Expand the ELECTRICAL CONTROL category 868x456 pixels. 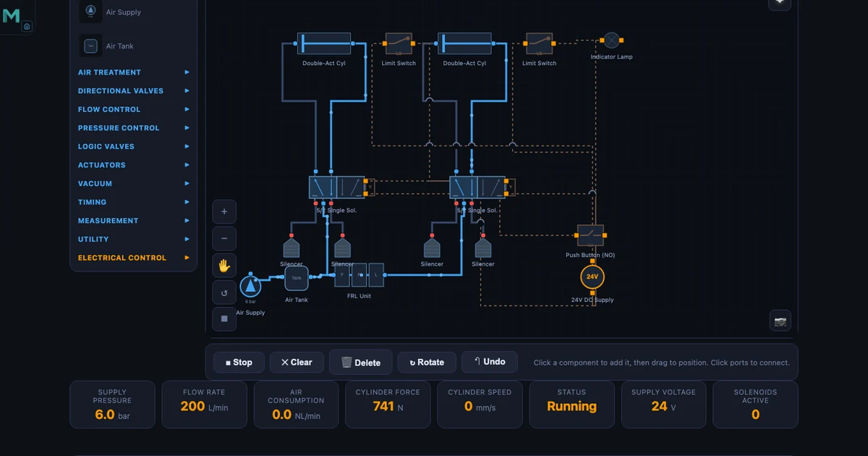(134, 258)
